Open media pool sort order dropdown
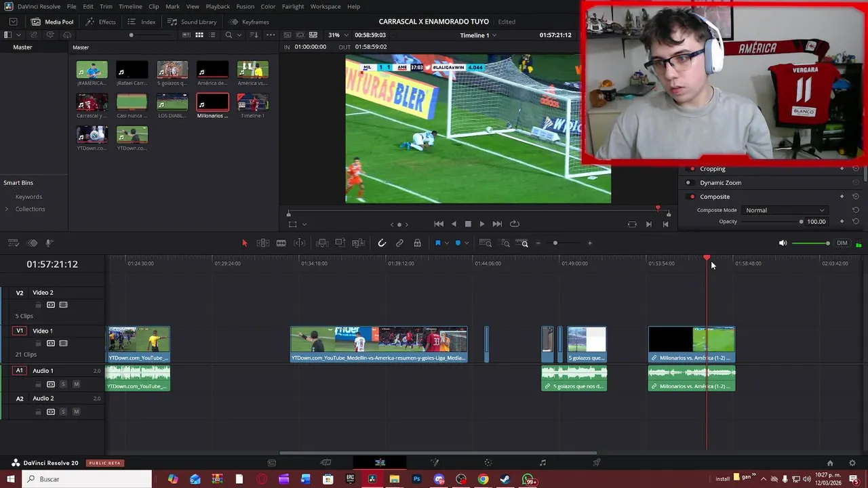This screenshot has width=868, height=488. pos(254,35)
